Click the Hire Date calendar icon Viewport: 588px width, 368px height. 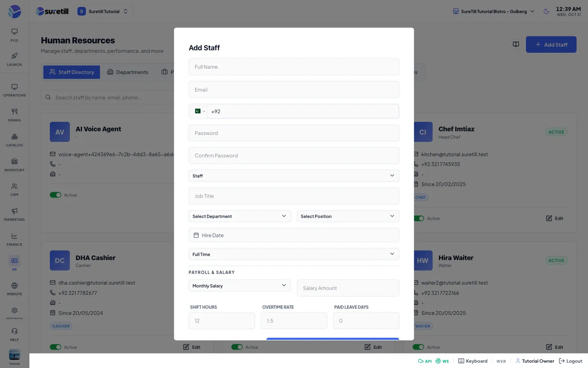point(196,235)
